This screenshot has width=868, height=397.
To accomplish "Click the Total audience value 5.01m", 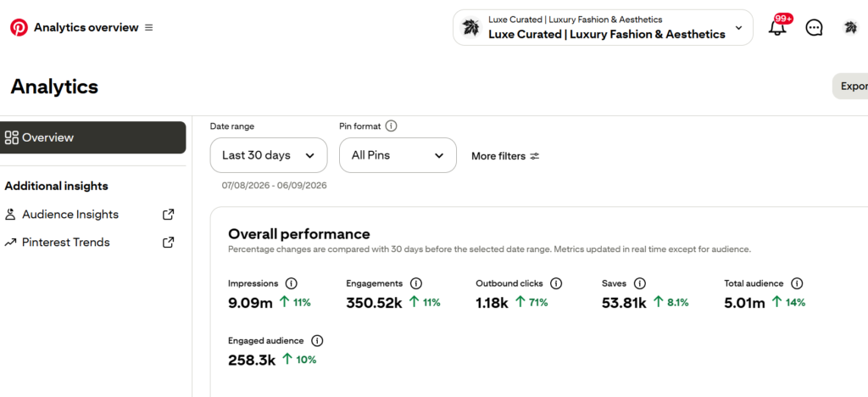I will click(x=744, y=303).
